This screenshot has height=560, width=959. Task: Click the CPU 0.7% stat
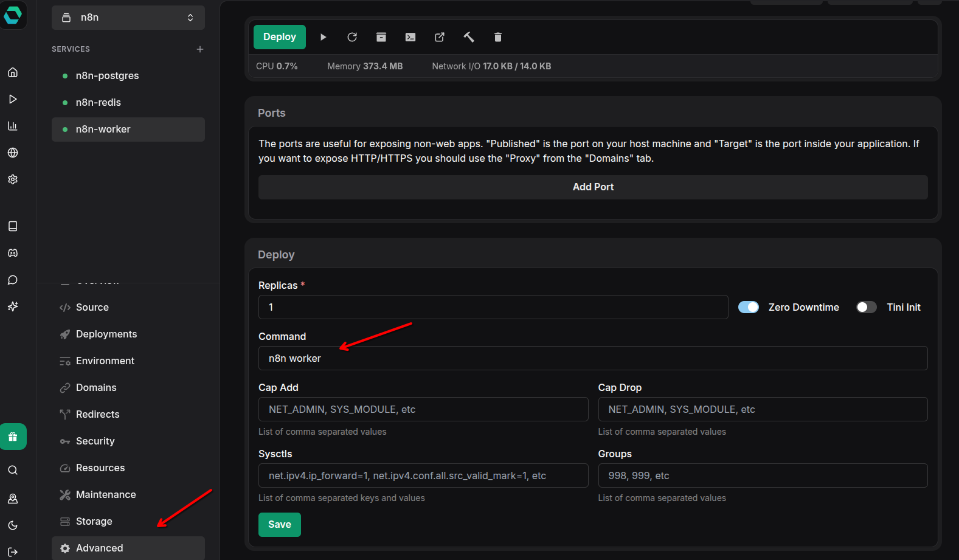point(277,66)
